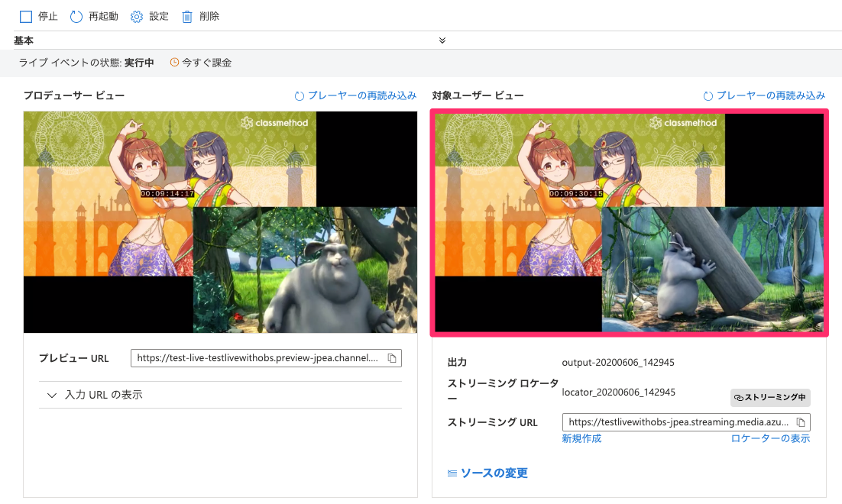
Task: Expand the 基本 section chevron
Action: pos(442,40)
